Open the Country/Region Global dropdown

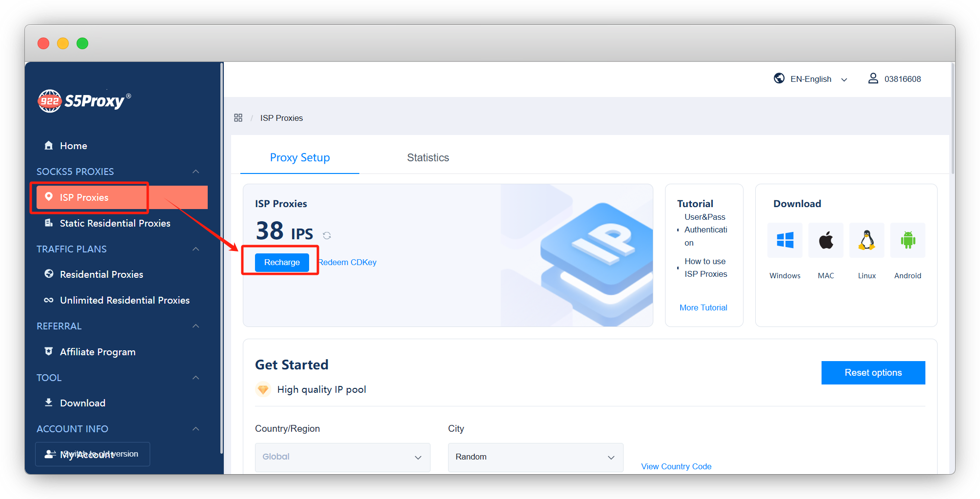point(342,457)
